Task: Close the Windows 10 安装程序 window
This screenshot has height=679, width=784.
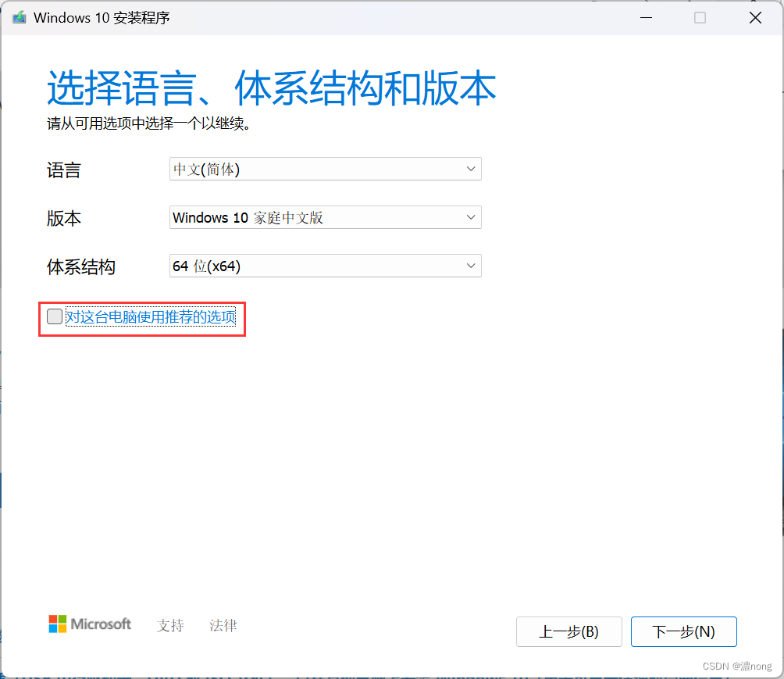Action: (x=756, y=18)
